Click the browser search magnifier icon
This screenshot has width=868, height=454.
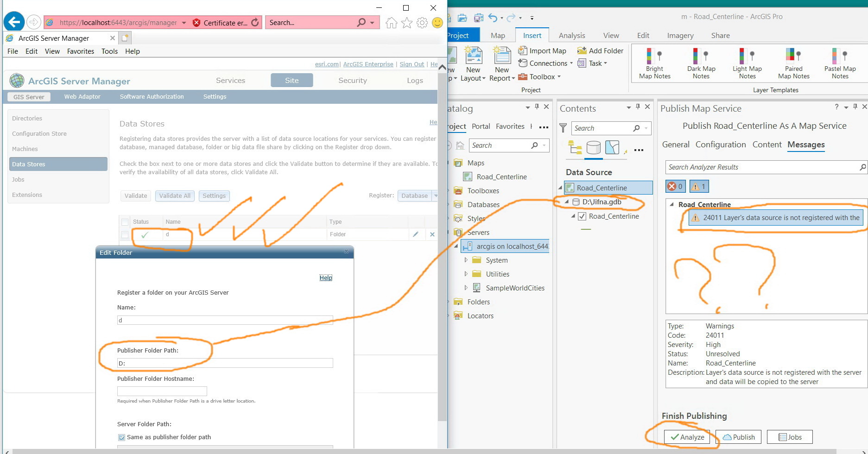[x=361, y=22]
